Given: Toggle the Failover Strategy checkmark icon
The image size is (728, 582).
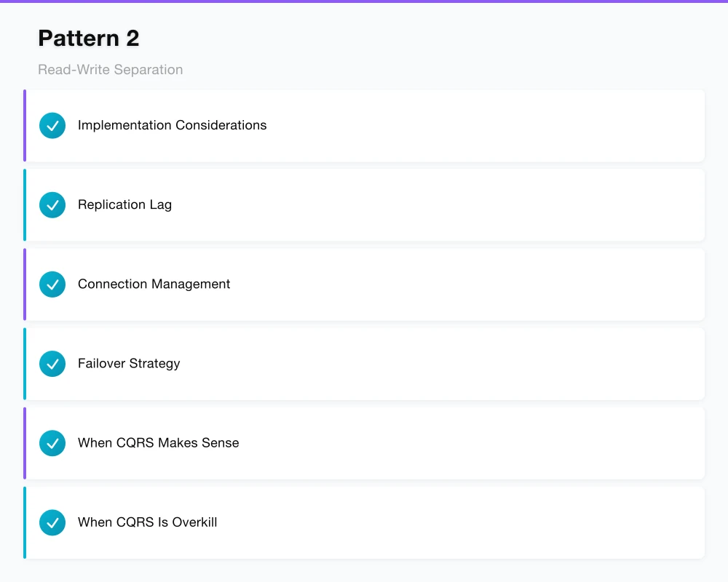Looking at the screenshot, I should (52, 364).
